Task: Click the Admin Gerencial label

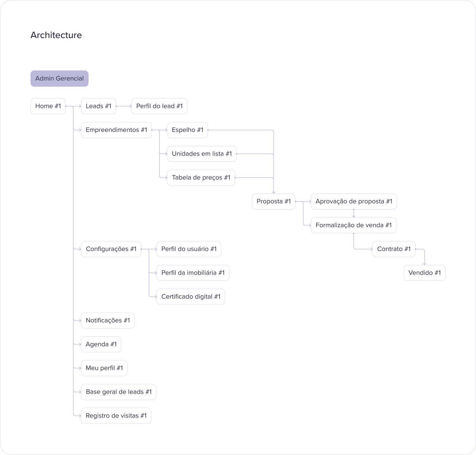Action: tap(59, 78)
